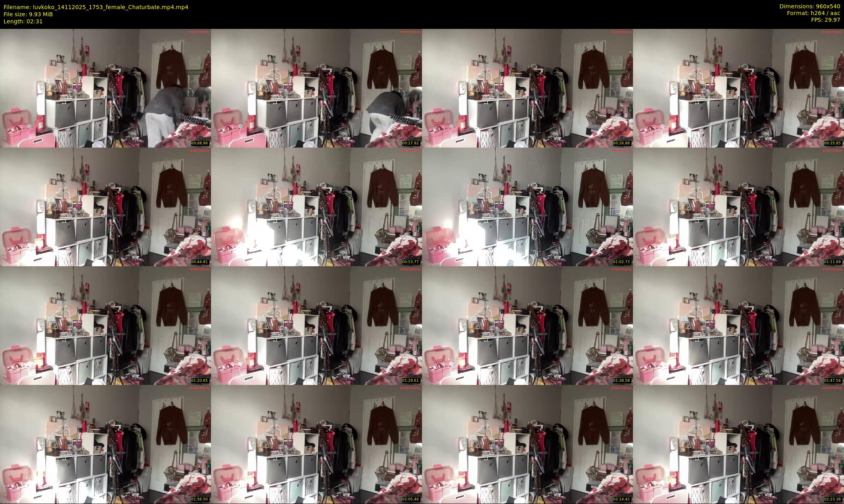This screenshot has width=844, height=504.
Task: Click the Dimensions 960x540 label
Action: (x=810, y=6)
